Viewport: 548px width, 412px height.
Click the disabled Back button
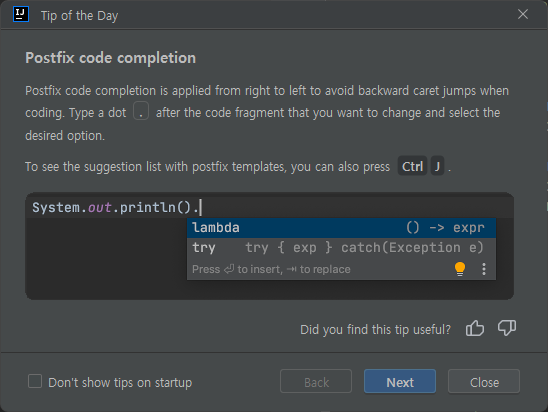click(x=316, y=381)
